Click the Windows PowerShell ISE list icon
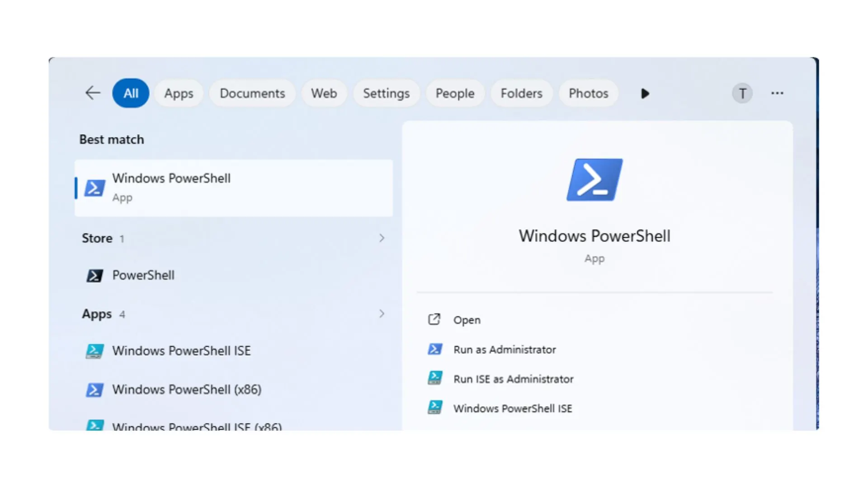The height and width of the screenshot is (488, 868). 94,351
